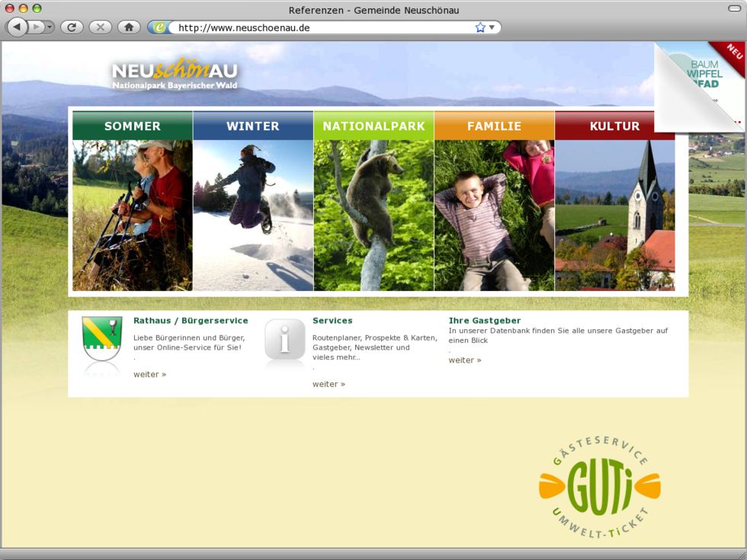Click the children in grass photo
Viewport: 747px width, 560px height.
[494, 215]
